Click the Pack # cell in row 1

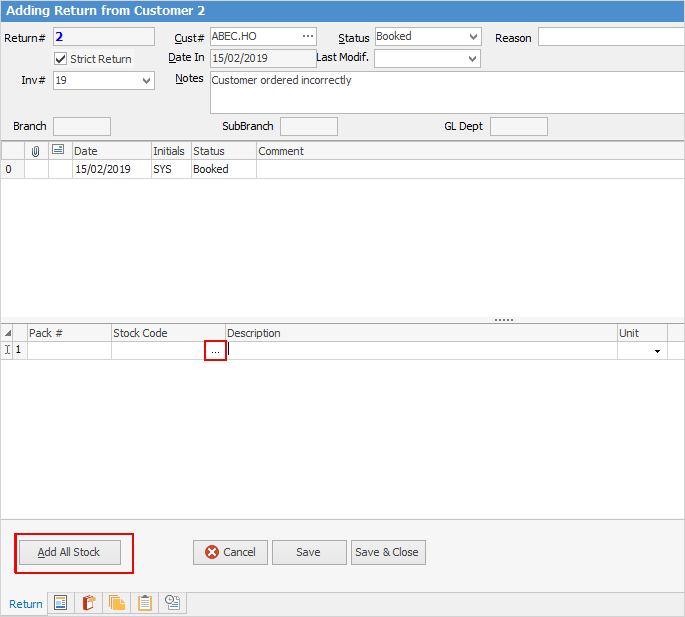tap(69, 350)
